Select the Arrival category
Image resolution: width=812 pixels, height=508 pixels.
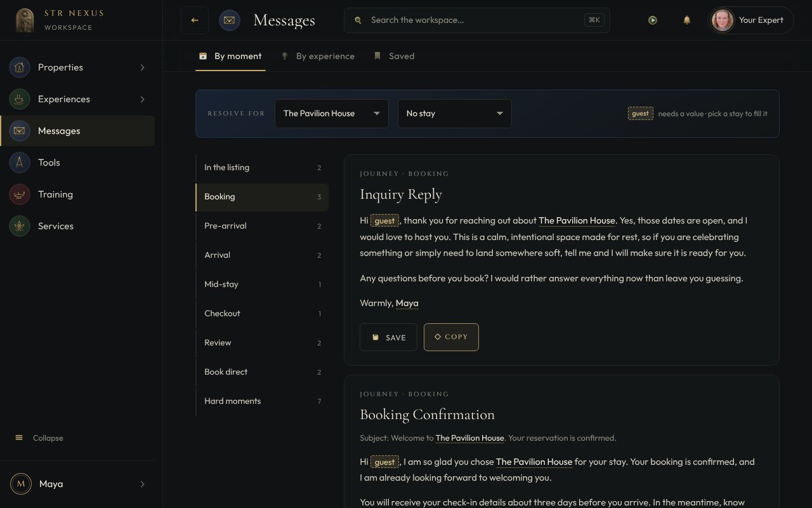262,255
